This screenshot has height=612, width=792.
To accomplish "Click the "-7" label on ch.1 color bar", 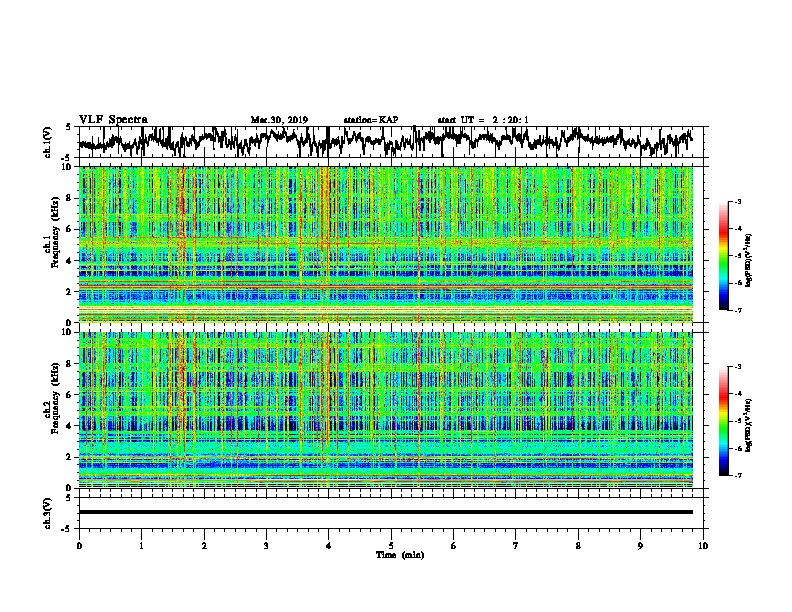I will click(738, 310).
